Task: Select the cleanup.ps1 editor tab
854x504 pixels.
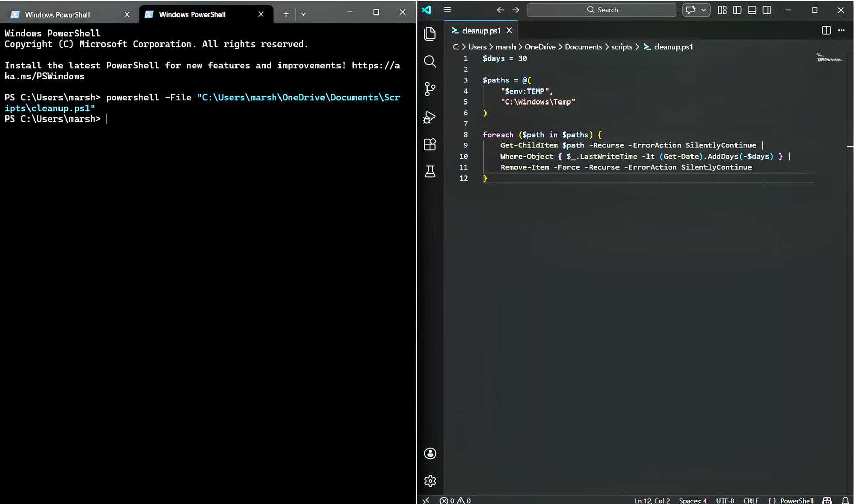Action: pyautogui.click(x=481, y=31)
